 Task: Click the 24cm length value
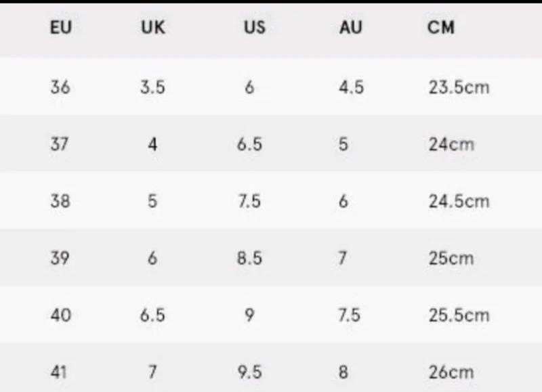451,144
